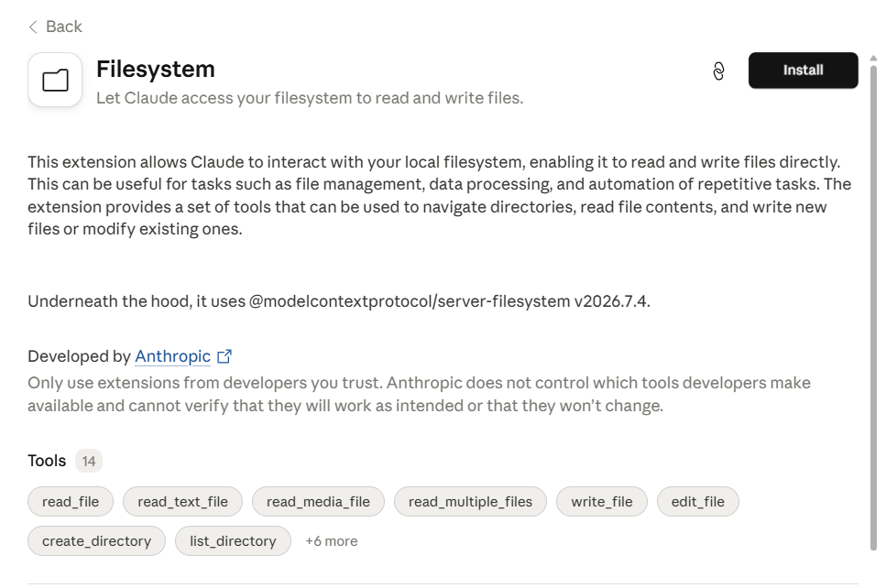886x588 pixels.
Task: Select the create_directory tool chip
Action: [96, 541]
